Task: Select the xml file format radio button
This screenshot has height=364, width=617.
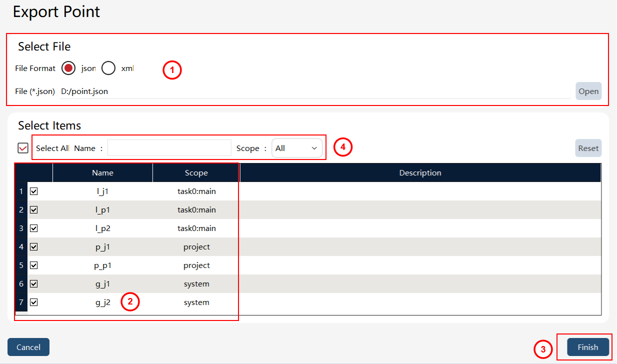Action: [x=108, y=68]
